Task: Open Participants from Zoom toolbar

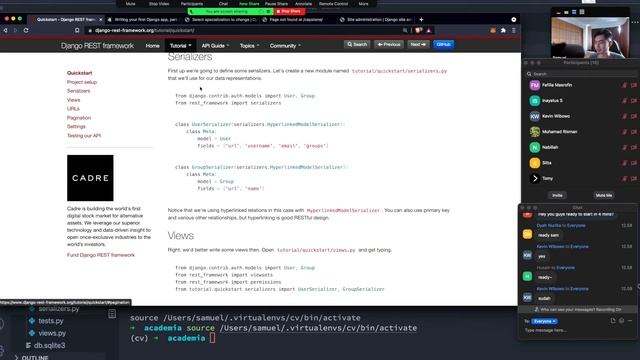Action: pos(192,4)
